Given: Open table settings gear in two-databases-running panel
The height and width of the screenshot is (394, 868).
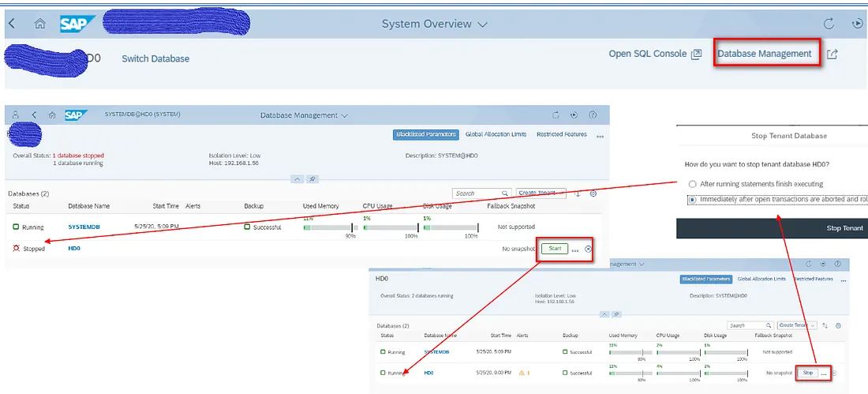Looking at the screenshot, I should pos(838,326).
